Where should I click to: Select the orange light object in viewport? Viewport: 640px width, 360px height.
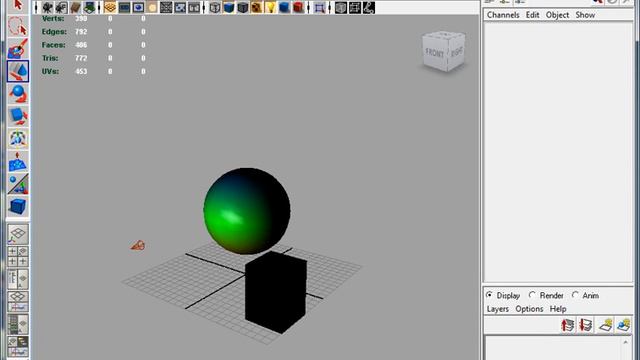point(138,245)
